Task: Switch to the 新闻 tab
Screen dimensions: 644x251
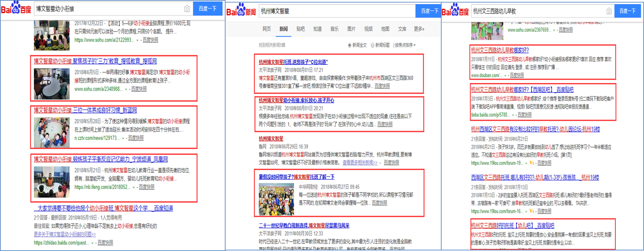Action: (x=283, y=29)
